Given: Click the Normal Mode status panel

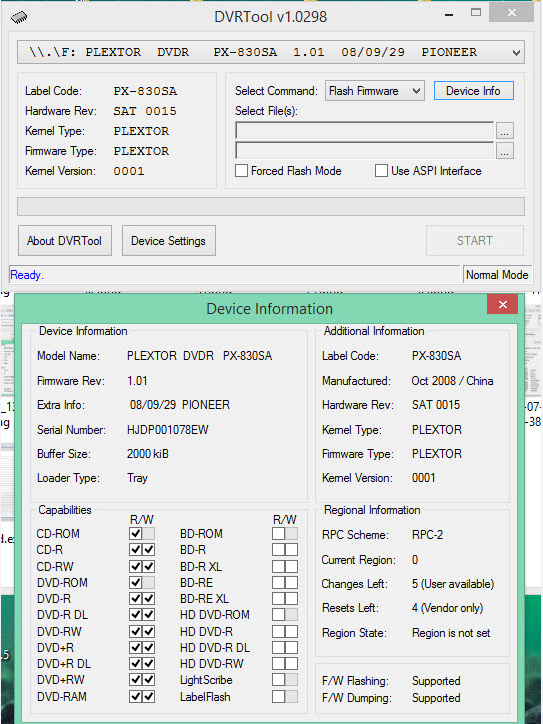Looking at the screenshot, I should (x=497, y=275).
